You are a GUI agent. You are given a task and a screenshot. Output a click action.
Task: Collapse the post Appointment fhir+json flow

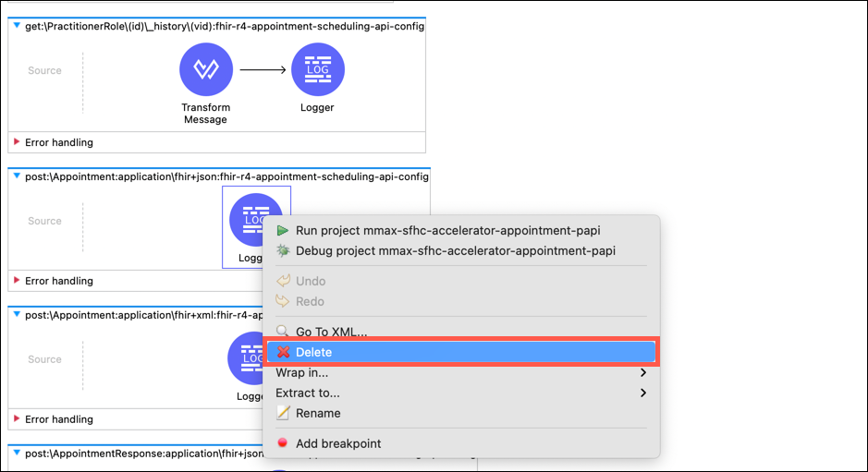(17, 176)
